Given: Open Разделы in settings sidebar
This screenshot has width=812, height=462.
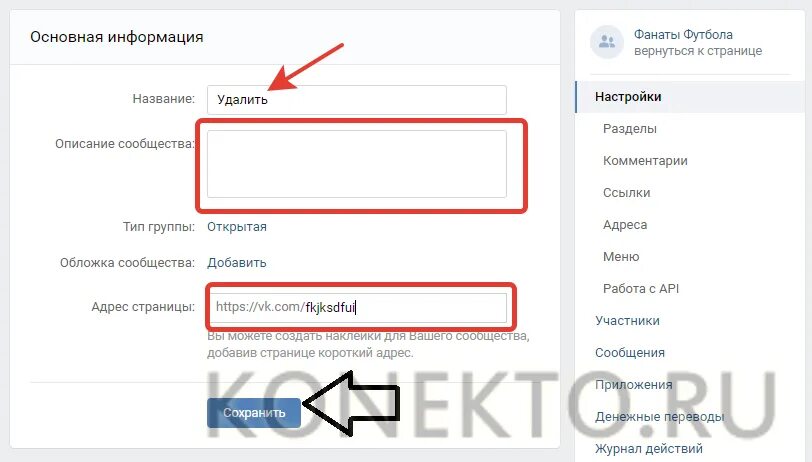Looking at the screenshot, I should click(x=630, y=128).
